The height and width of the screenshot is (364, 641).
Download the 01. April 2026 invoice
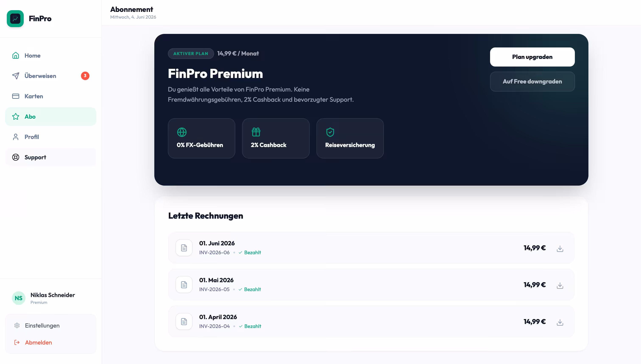click(x=560, y=322)
